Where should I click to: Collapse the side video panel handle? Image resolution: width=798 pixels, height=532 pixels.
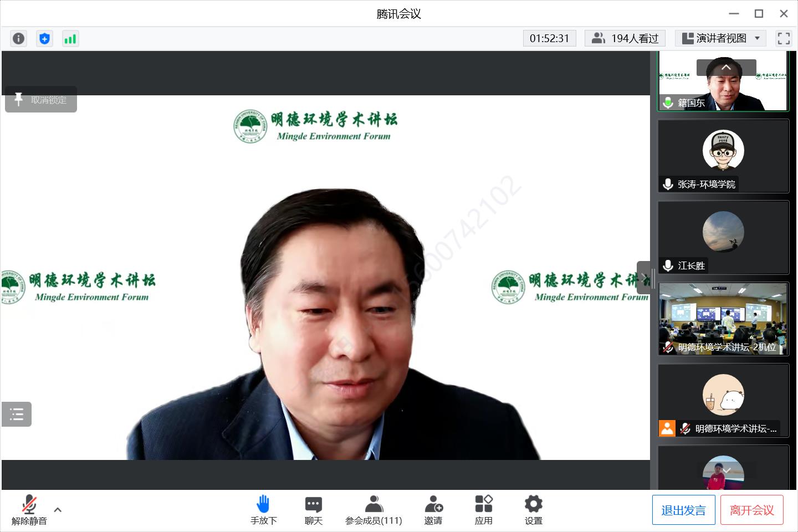point(644,278)
